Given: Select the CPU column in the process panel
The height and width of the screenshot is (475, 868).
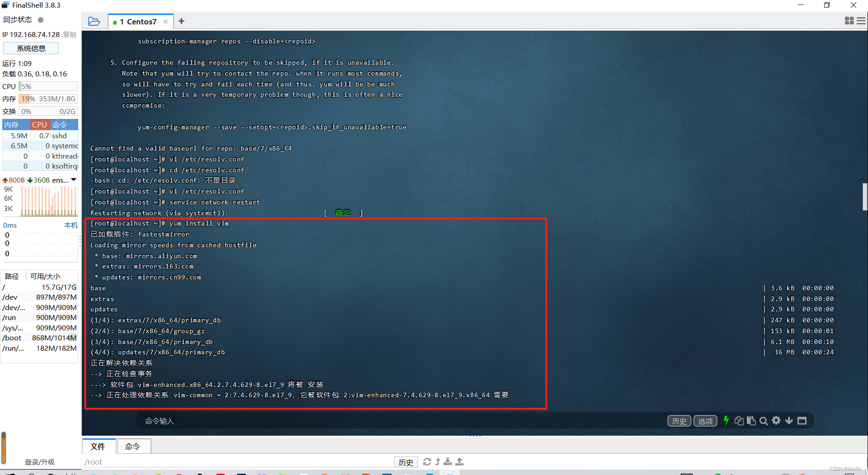Looking at the screenshot, I should point(39,124).
